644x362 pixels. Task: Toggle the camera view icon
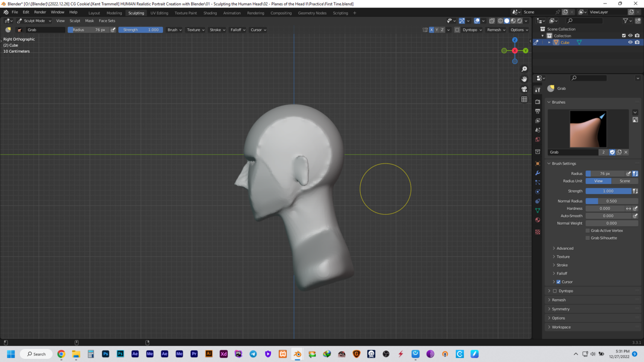tap(524, 89)
